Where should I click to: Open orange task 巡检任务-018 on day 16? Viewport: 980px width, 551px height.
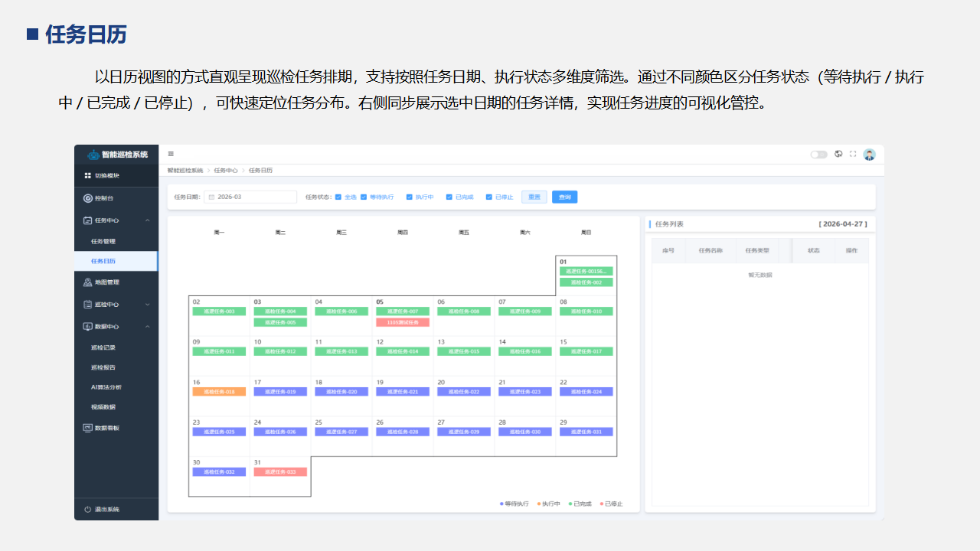(219, 392)
